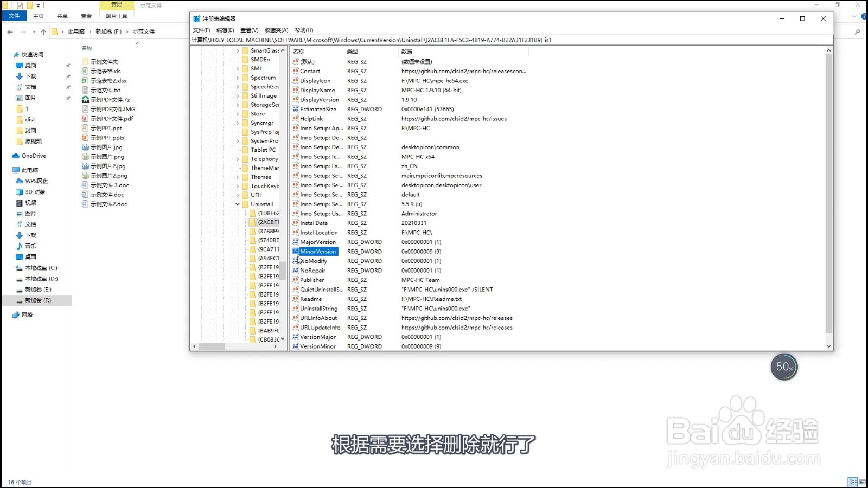Select the DisplayVersion value entry
The width and height of the screenshot is (868, 488).
320,100
